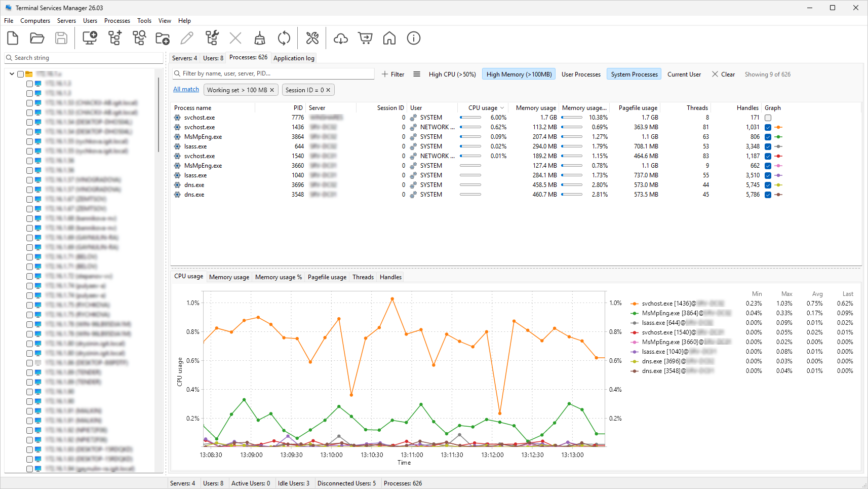The width and height of the screenshot is (868, 489).
Task: Click the All match link
Action: coord(186,89)
